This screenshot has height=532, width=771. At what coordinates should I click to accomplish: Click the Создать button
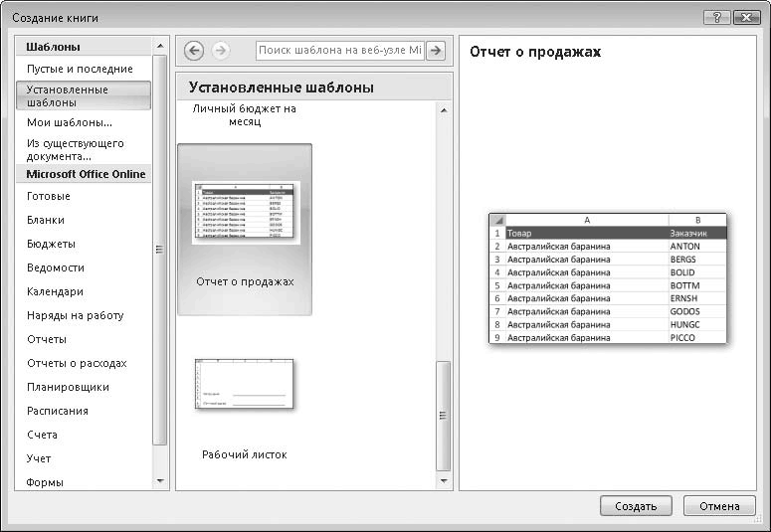[x=636, y=505]
